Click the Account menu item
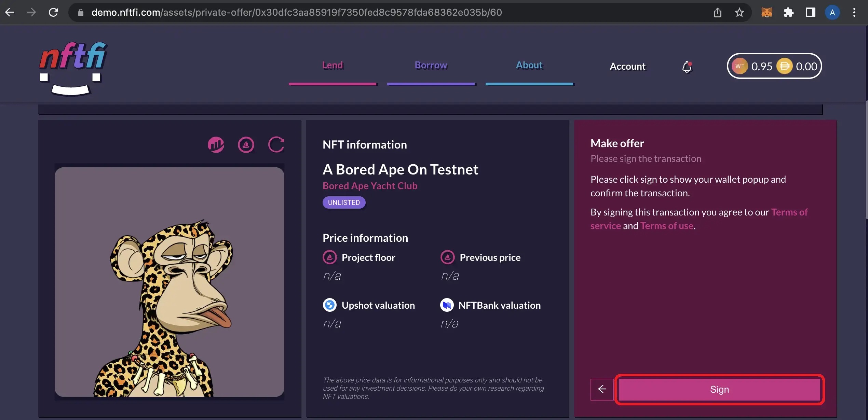The height and width of the screenshot is (420, 868). pyautogui.click(x=627, y=65)
